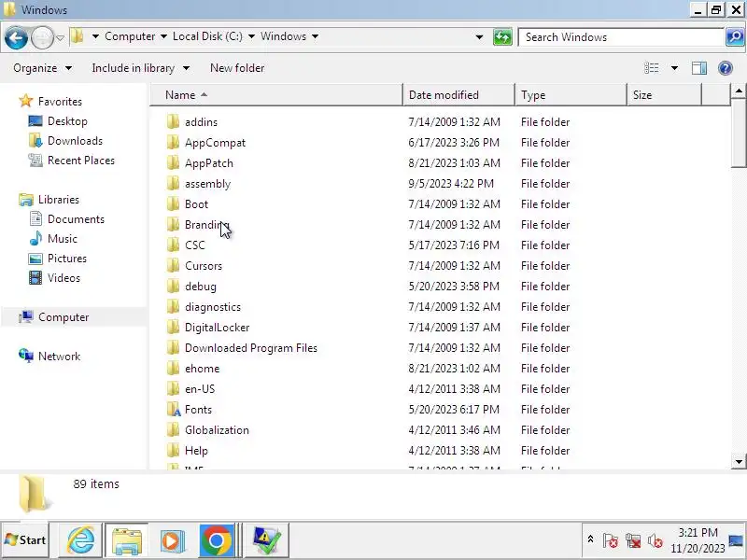Launch Internet Explorer from the taskbar
Image resolution: width=747 pixels, height=560 pixels.
tap(80, 540)
